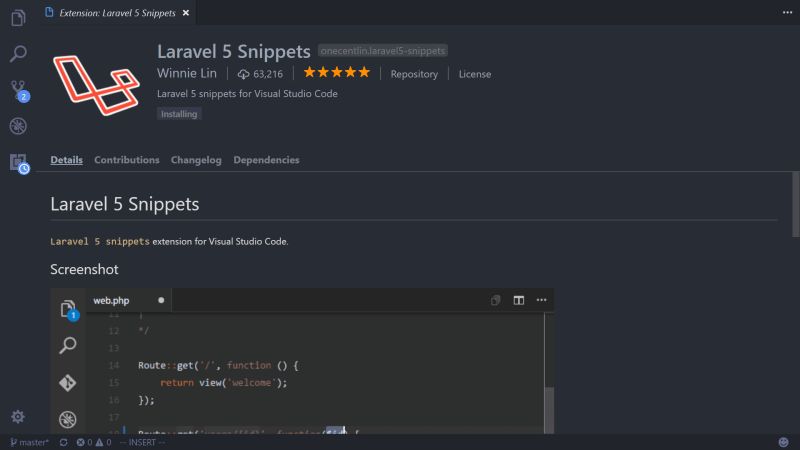The height and width of the screenshot is (450, 800).
Task: Click the synchronize changes icon in status bar
Action: point(63,442)
